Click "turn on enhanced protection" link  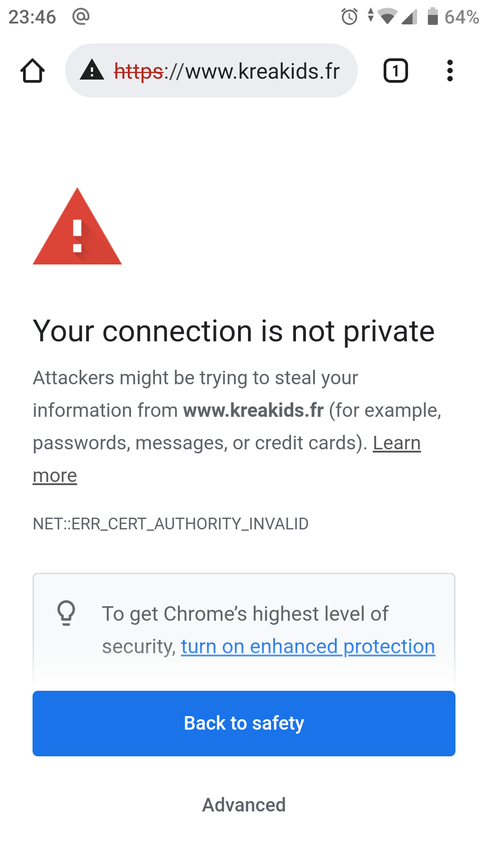coord(308,646)
